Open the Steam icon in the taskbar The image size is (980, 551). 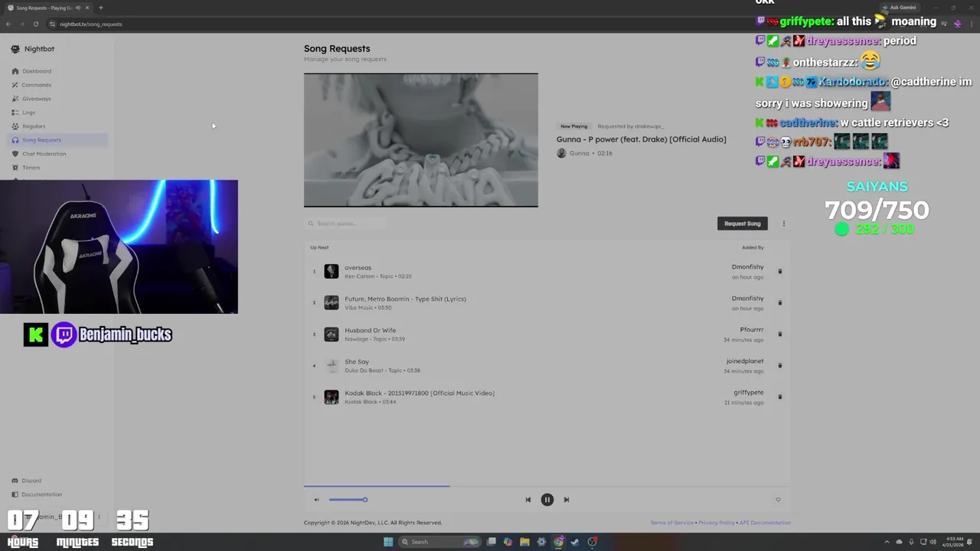tap(575, 542)
